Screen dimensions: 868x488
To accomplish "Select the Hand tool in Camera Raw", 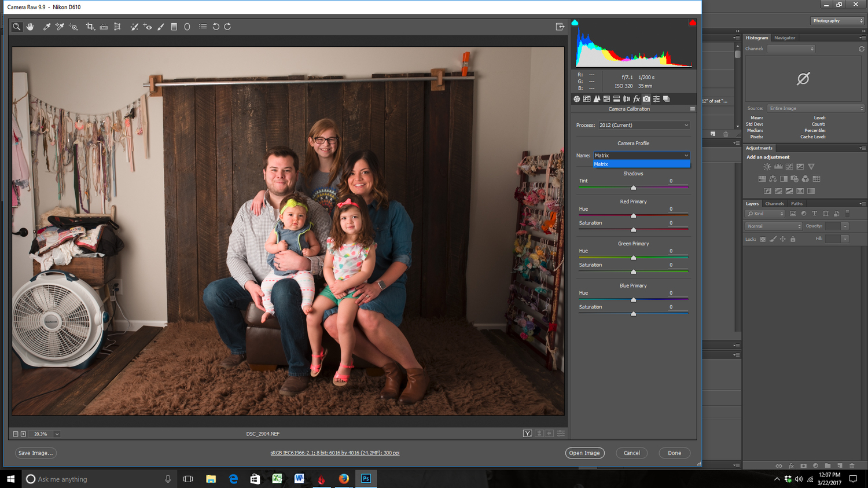I will point(30,27).
